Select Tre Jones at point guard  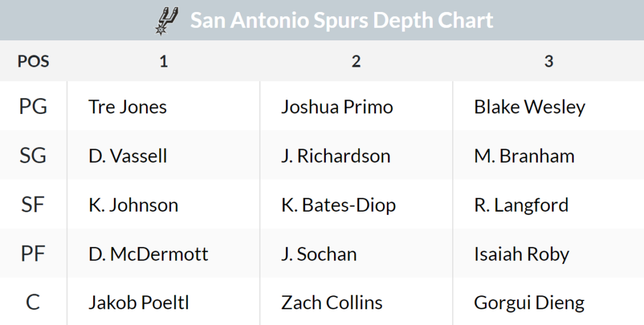tap(127, 107)
